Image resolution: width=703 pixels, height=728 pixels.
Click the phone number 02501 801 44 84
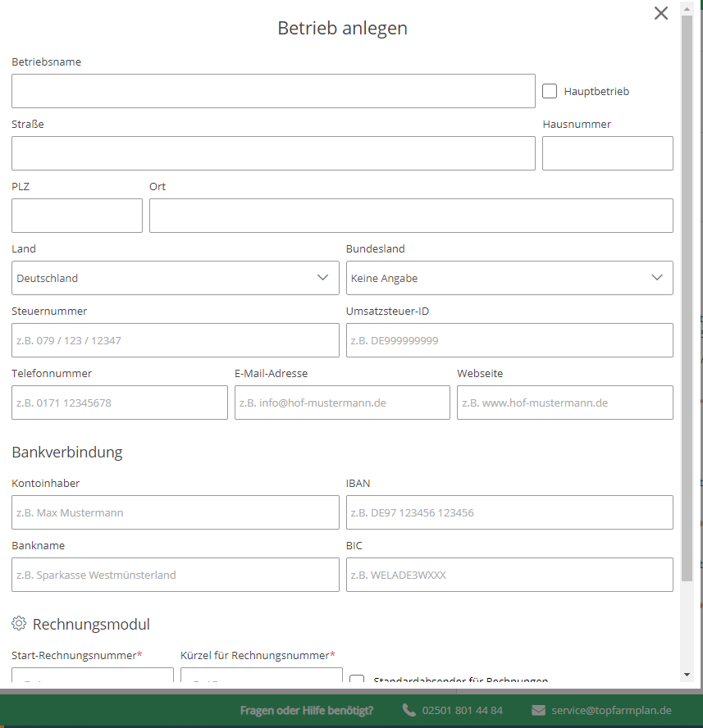tap(463, 710)
